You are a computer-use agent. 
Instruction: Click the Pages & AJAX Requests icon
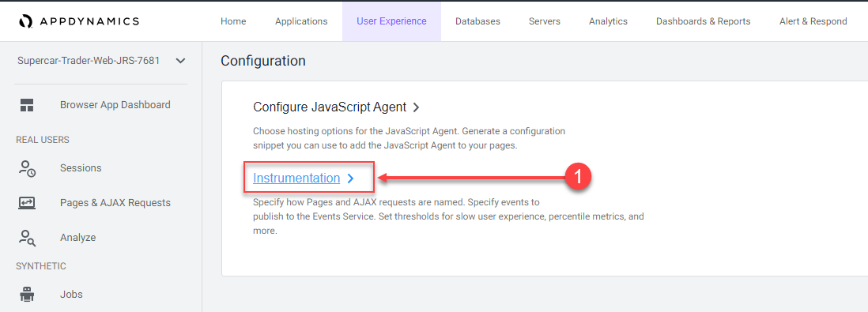[x=27, y=203]
